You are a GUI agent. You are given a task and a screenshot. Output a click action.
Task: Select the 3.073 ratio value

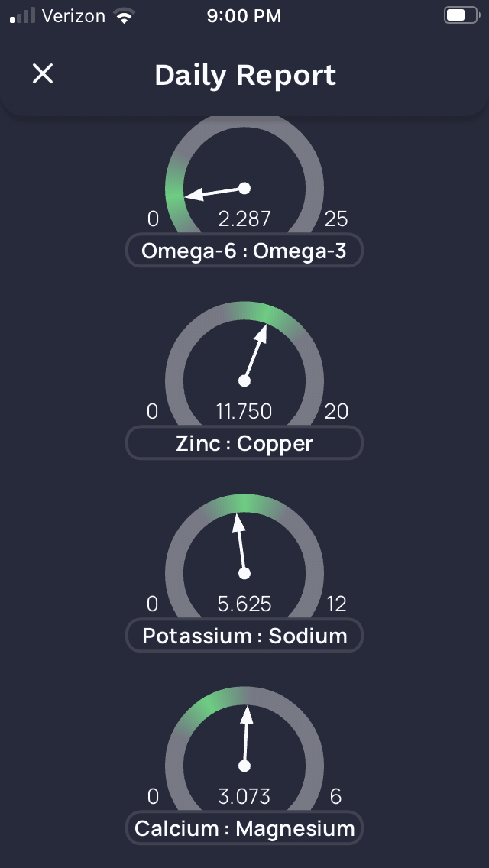244,797
